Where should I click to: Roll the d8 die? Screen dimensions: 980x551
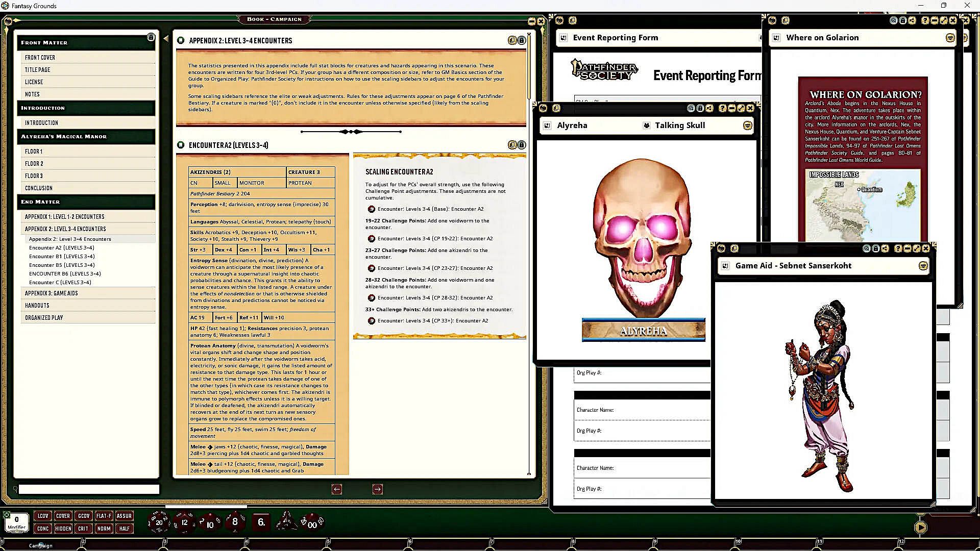(235, 521)
